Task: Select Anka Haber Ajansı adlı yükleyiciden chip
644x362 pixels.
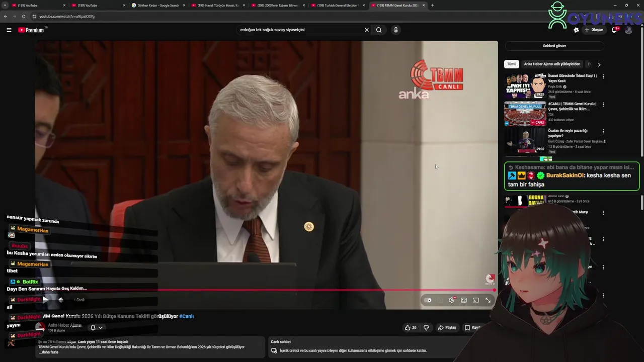Action: [552, 64]
